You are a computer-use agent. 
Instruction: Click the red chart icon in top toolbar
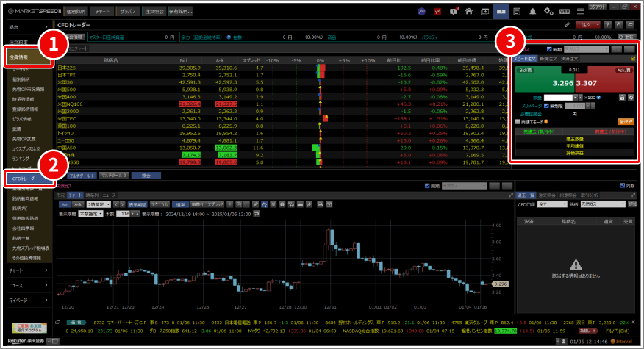pos(437,12)
